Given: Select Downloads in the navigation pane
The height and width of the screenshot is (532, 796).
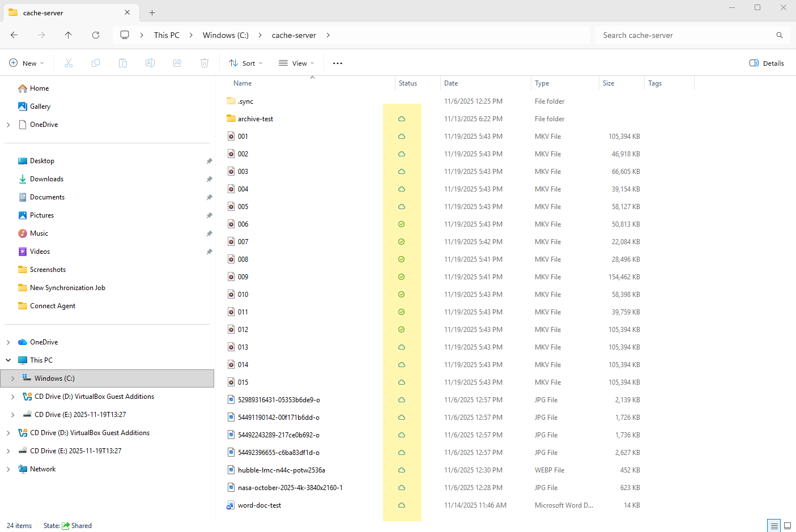Looking at the screenshot, I should click(46, 179).
